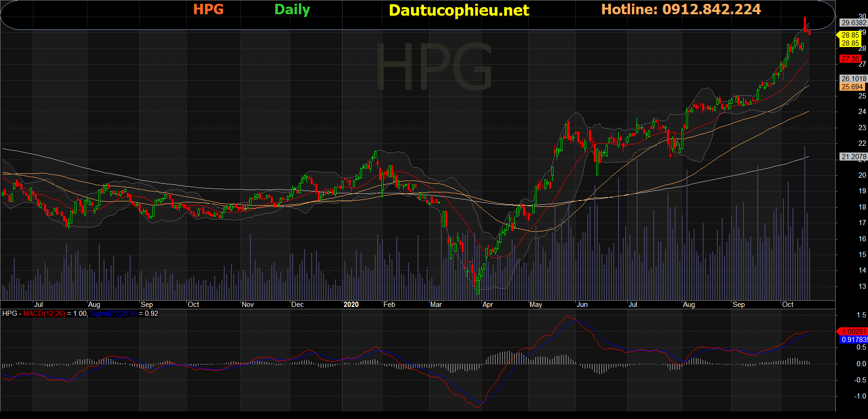Click the Jul marker left of Aug 2019
868x419 pixels.
coord(38,305)
